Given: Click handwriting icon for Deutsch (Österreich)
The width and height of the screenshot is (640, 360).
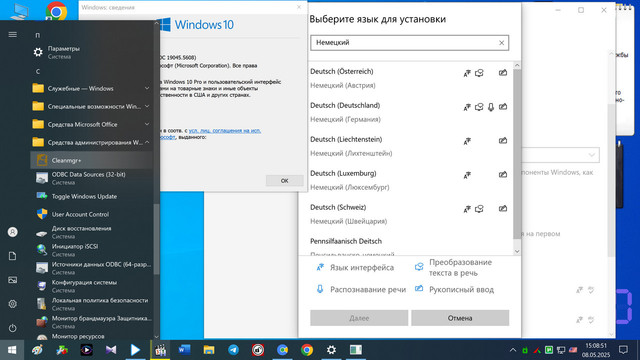Looking at the screenshot, I should point(503,73).
